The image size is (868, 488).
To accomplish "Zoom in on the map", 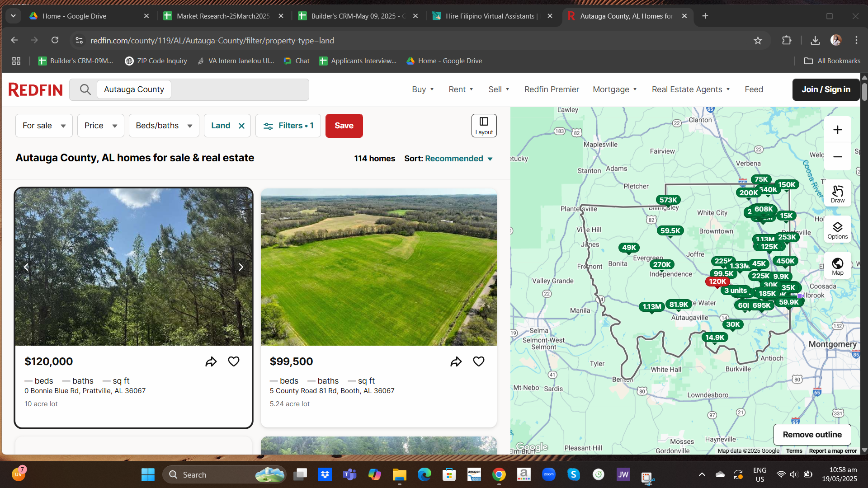I will pos(837,130).
